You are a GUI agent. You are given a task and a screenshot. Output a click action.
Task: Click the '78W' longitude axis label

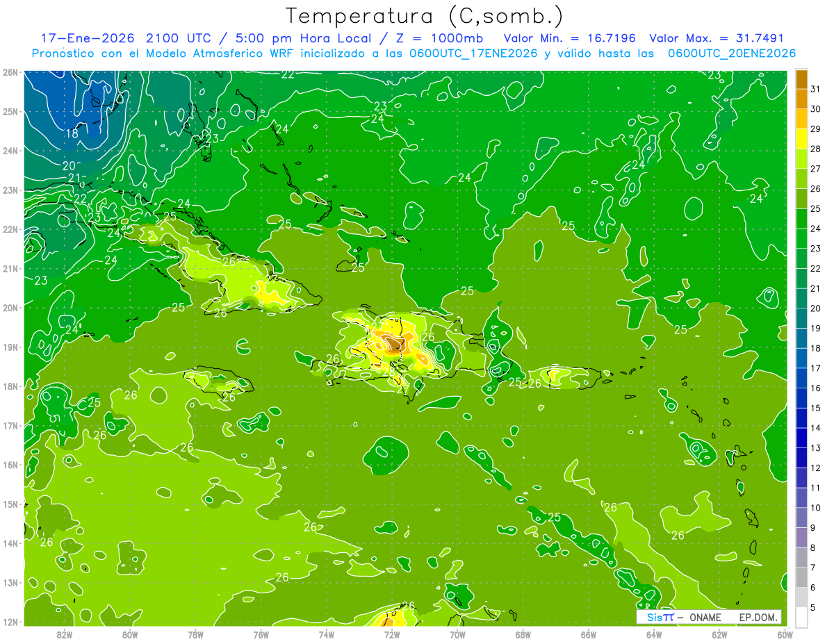[195, 634]
